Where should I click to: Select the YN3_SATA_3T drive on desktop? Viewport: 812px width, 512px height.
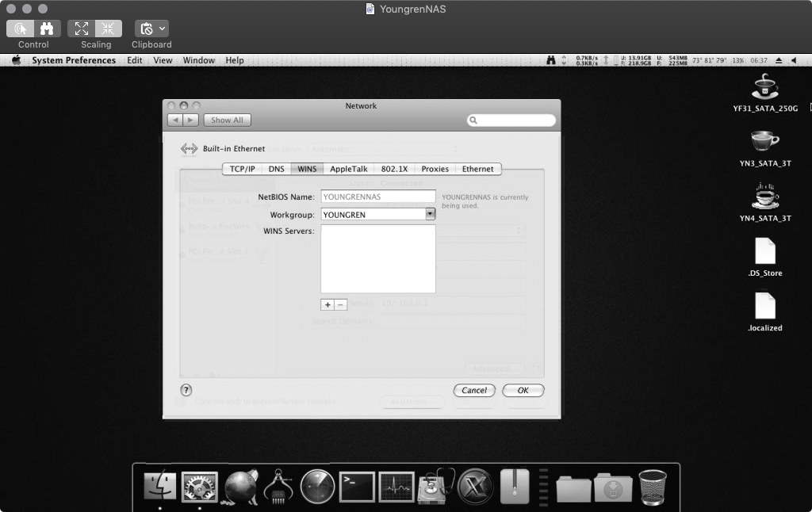click(x=765, y=148)
